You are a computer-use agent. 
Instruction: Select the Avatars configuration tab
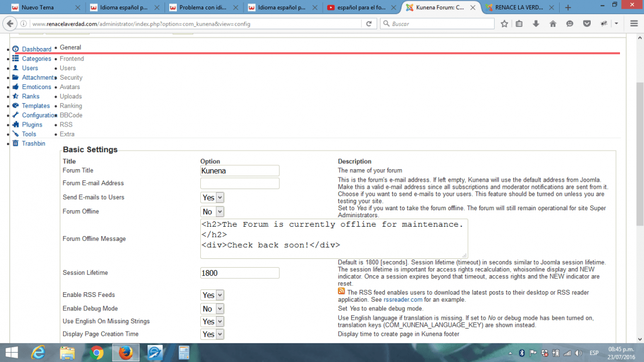[x=70, y=87]
